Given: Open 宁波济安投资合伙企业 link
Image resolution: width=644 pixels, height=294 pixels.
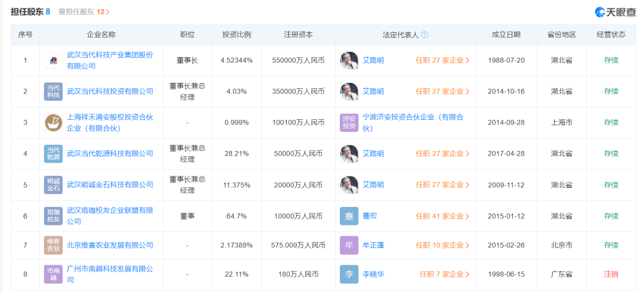Looking at the screenshot, I should click(x=413, y=123).
